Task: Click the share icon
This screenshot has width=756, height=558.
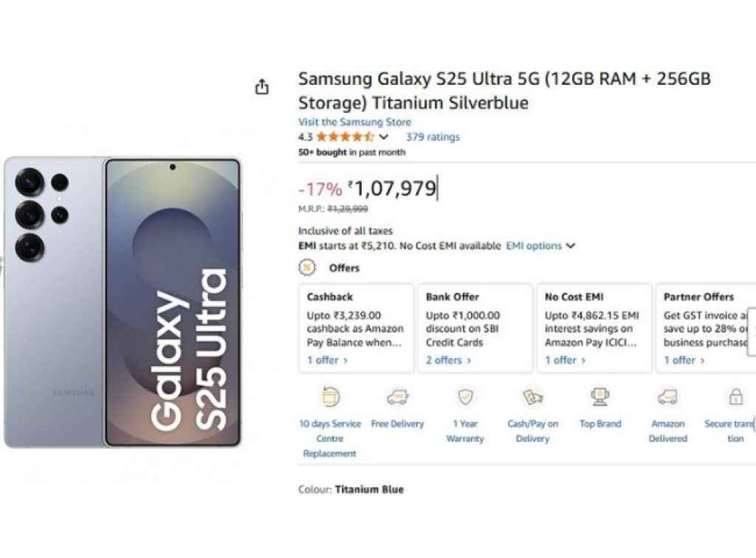Action: pyautogui.click(x=262, y=86)
